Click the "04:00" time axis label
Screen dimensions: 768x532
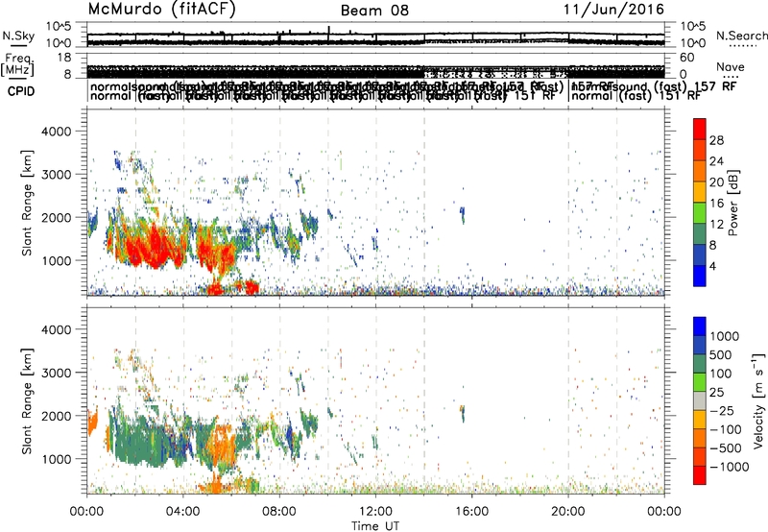click(182, 512)
